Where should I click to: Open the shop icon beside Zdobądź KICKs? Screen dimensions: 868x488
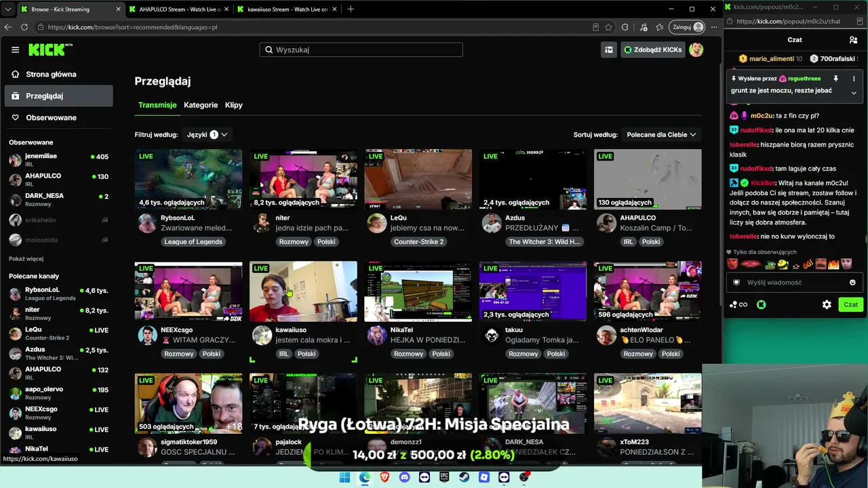(x=609, y=49)
